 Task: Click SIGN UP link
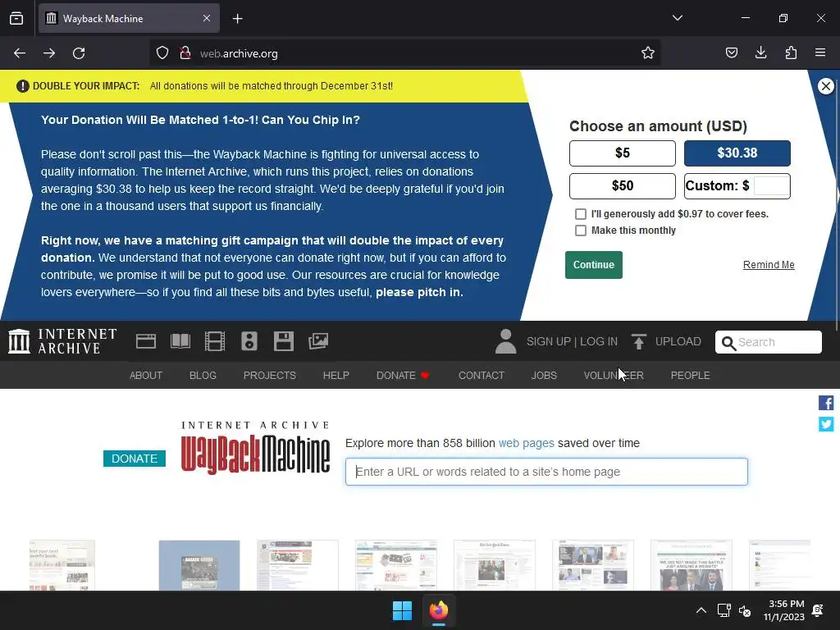pyautogui.click(x=549, y=341)
